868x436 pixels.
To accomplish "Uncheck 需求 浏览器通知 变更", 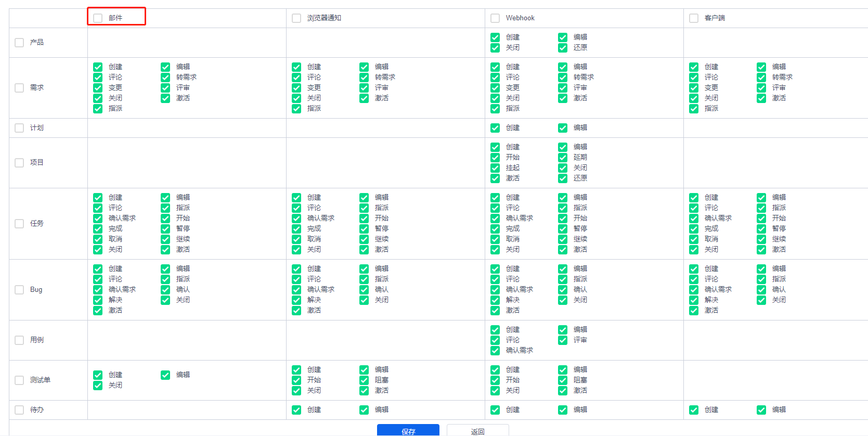I will [x=296, y=88].
